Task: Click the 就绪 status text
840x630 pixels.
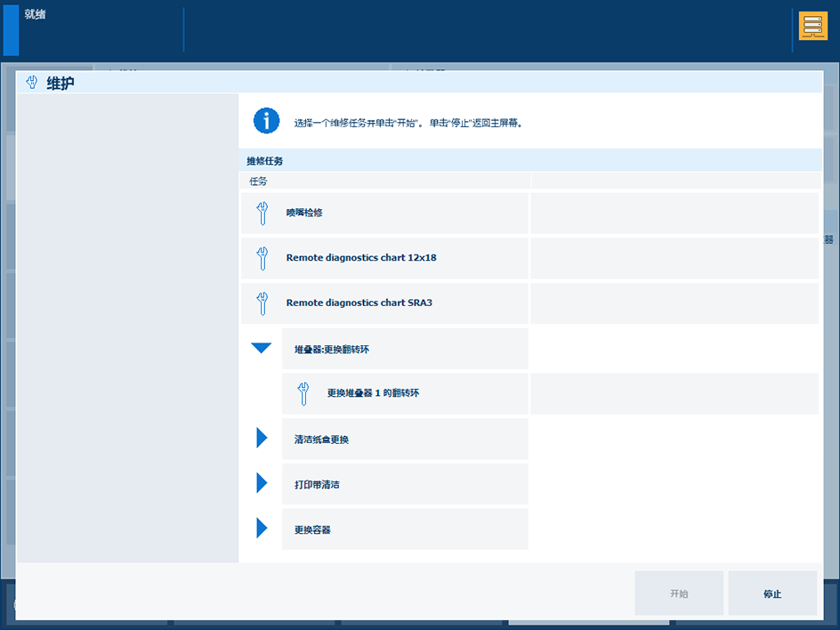Action: tap(35, 14)
